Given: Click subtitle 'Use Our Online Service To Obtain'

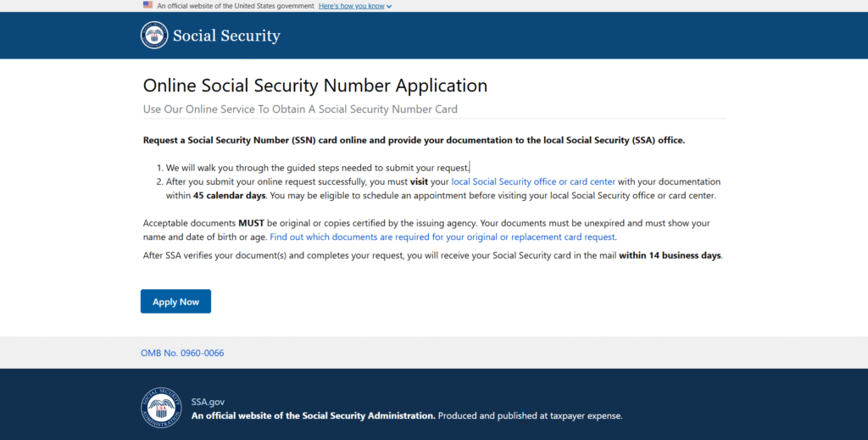Looking at the screenshot, I should click(x=300, y=109).
